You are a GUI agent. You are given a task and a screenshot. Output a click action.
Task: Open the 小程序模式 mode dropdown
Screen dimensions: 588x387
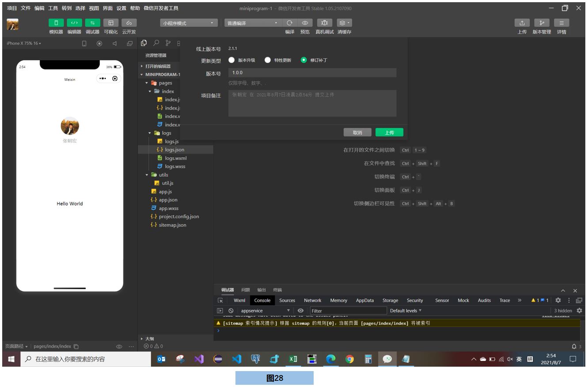(189, 23)
